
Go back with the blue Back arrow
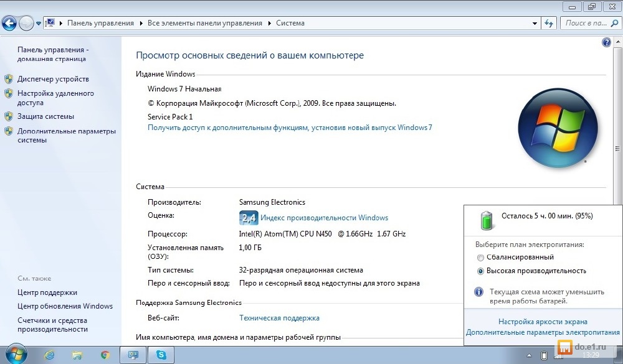click(9, 24)
